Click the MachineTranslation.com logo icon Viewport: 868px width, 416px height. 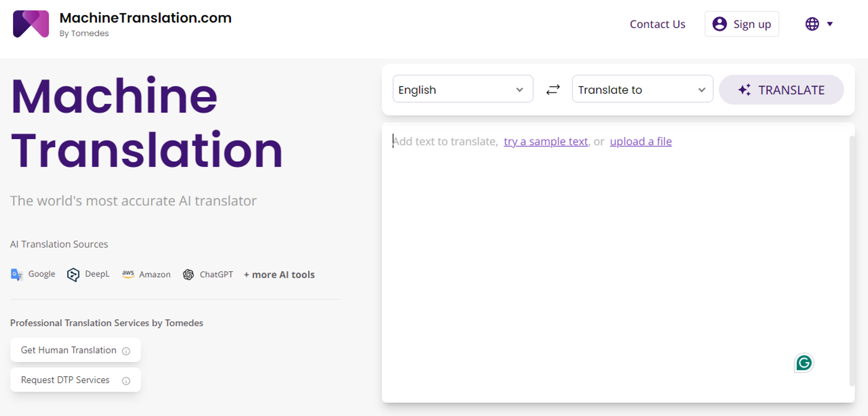[31, 24]
